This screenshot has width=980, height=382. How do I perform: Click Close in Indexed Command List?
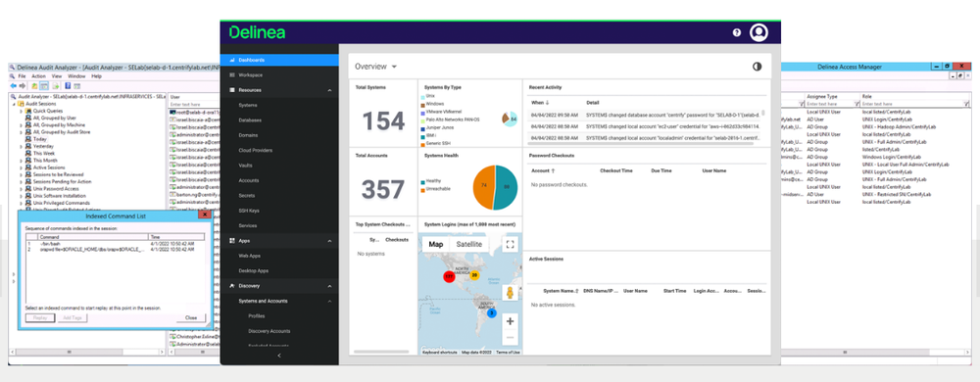pyautogui.click(x=191, y=317)
